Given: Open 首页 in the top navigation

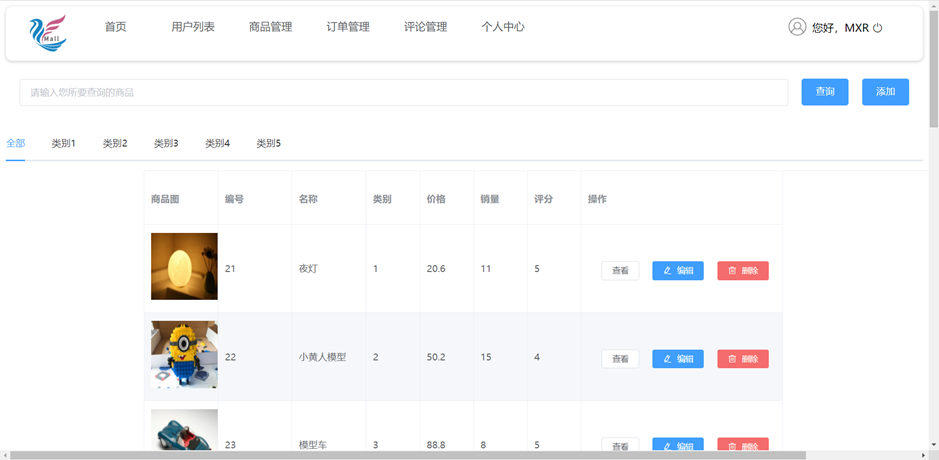Looking at the screenshot, I should tap(116, 27).
